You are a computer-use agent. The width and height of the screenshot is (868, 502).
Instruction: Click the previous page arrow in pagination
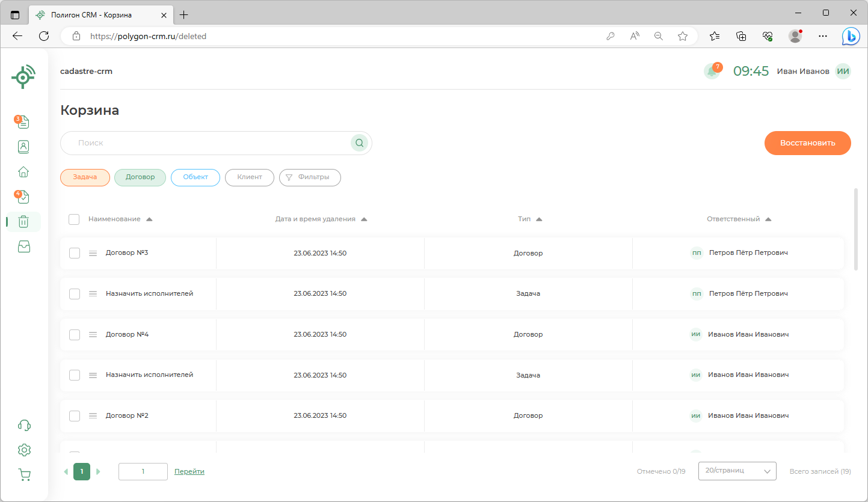point(66,471)
